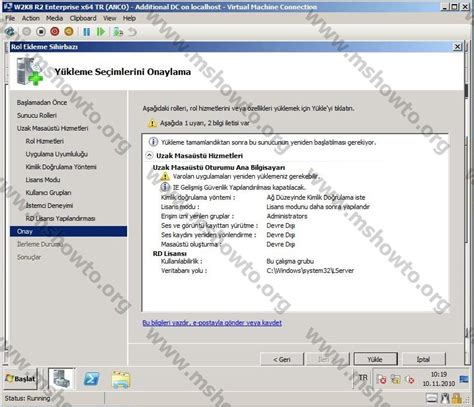Select RD Lisansı Yapılandırması step
The image size is (474, 407).
[60, 219]
